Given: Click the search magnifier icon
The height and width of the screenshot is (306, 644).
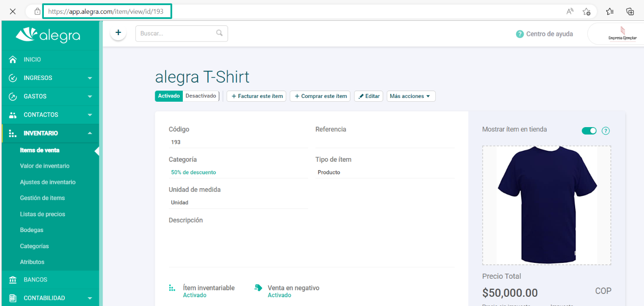Looking at the screenshot, I should 219,33.
